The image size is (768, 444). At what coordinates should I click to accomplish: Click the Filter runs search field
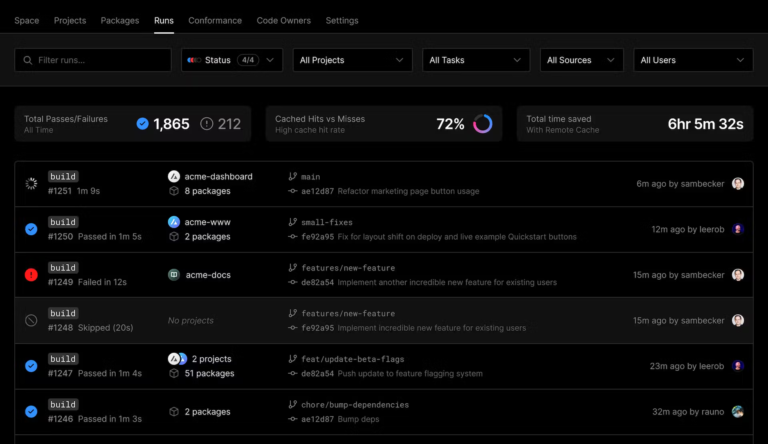point(93,60)
